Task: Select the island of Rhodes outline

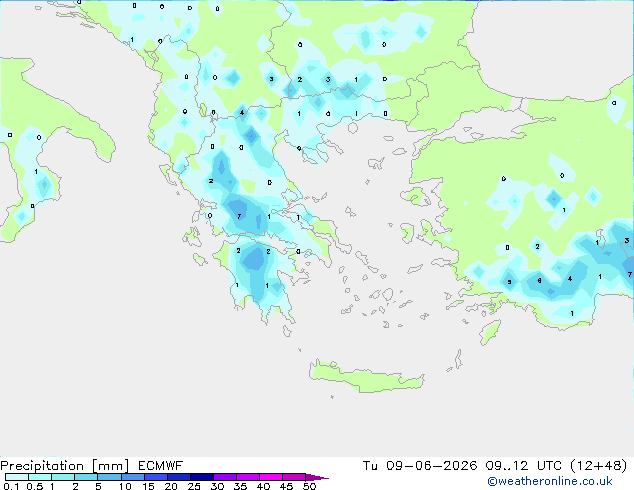Action: (x=490, y=332)
